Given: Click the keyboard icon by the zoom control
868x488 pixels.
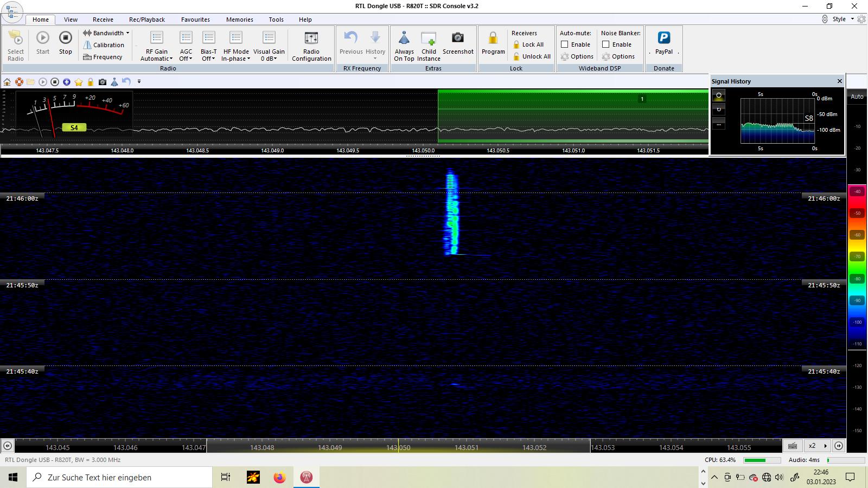Looking at the screenshot, I should 793,446.
